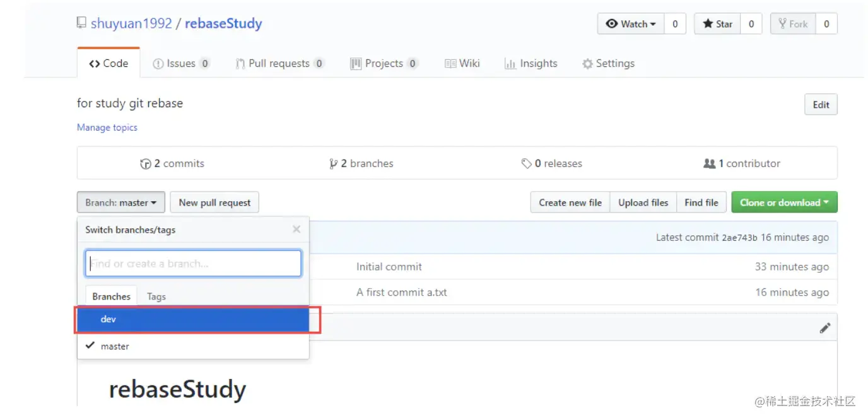The image size is (868, 420).
Task: Click the Fork count of 0
Action: point(826,24)
